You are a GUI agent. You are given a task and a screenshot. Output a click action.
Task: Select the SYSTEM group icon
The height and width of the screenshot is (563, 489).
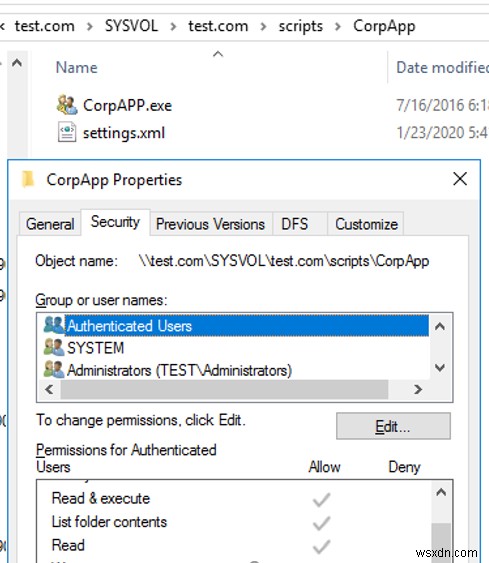54,348
